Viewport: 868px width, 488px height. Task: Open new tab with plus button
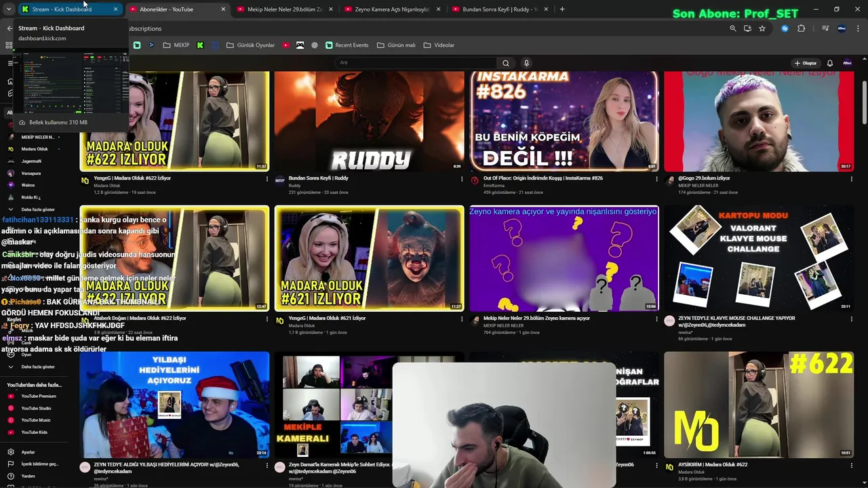562,9
